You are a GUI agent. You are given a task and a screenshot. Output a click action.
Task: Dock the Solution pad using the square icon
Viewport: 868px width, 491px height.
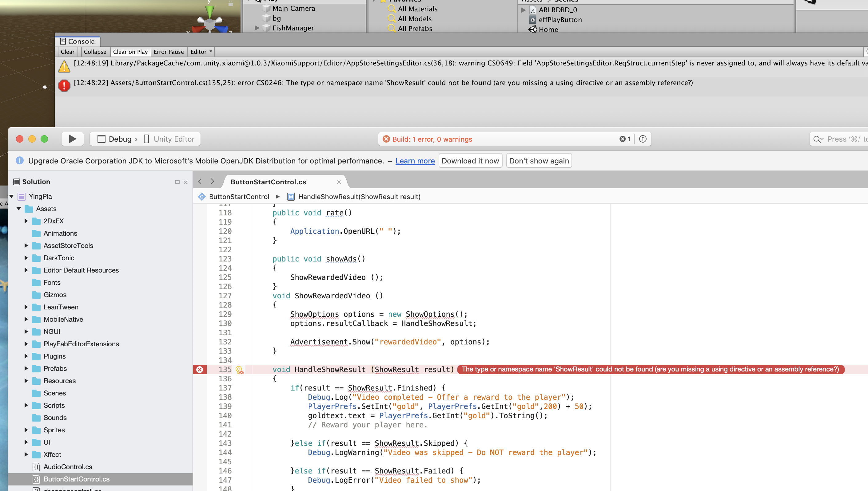click(177, 182)
